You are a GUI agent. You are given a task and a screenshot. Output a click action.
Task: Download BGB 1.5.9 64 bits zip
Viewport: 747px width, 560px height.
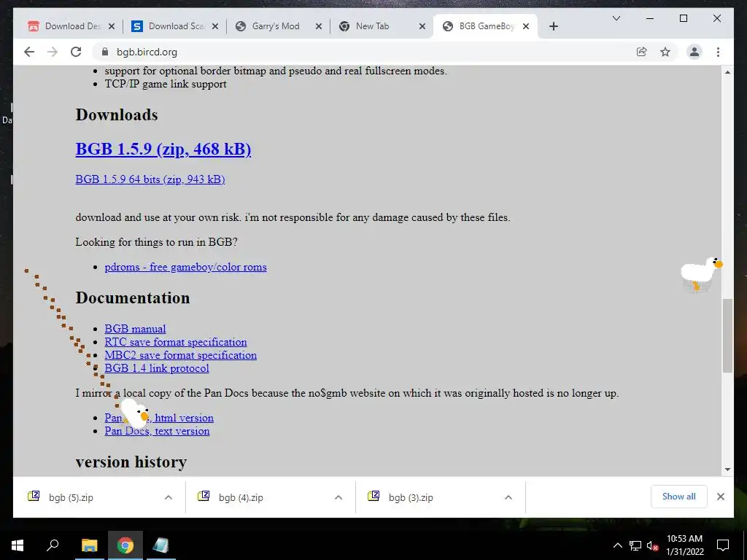point(150,179)
